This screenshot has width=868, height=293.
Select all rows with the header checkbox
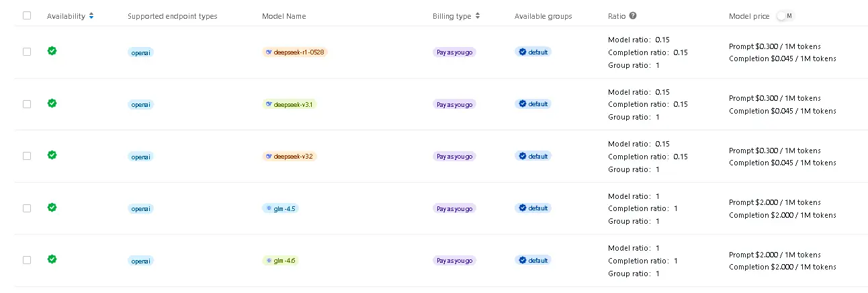27,15
